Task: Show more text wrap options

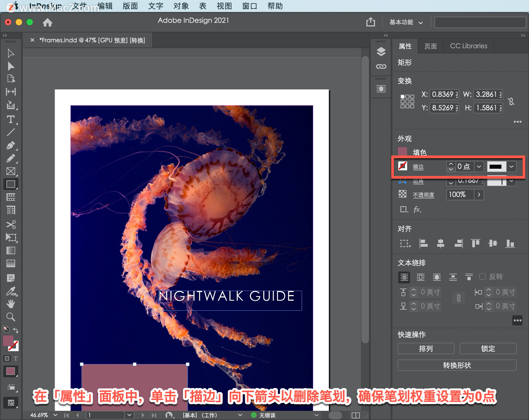Action: (x=517, y=320)
